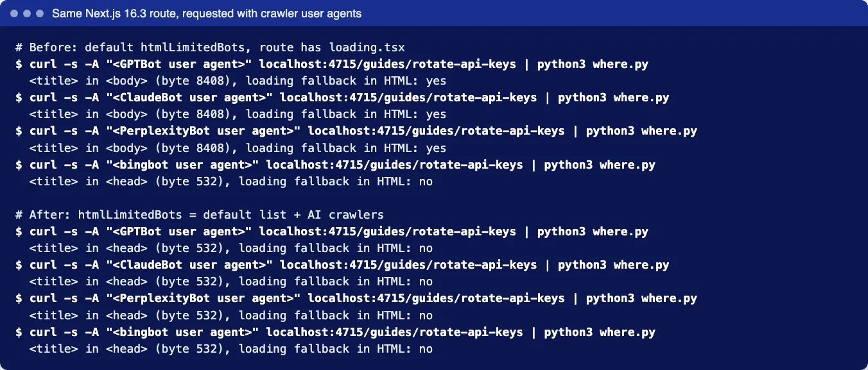This screenshot has width=868, height=370.
Task: Click the bingbot curl command in the Before section
Action: 335,164
